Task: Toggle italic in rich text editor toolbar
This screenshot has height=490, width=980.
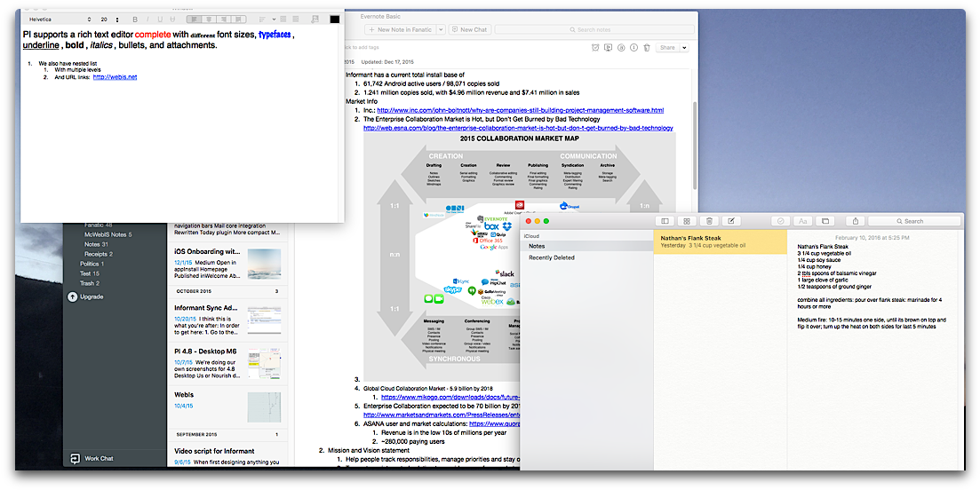Action: tap(147, 20)
